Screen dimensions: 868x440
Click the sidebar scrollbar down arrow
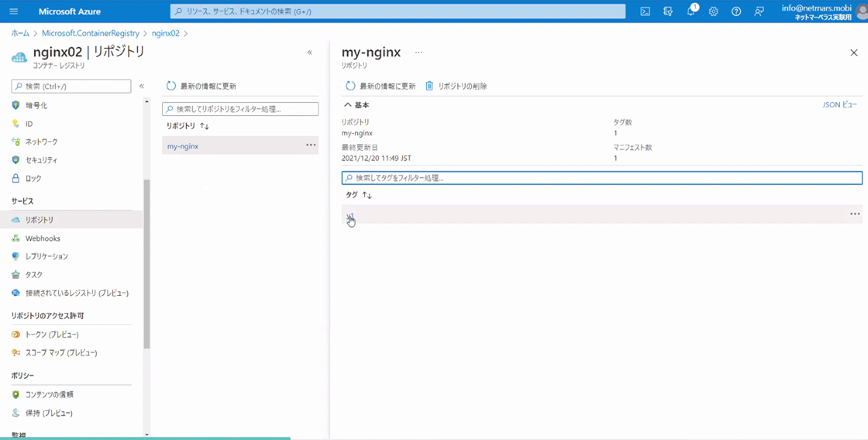tap(146, 434)
